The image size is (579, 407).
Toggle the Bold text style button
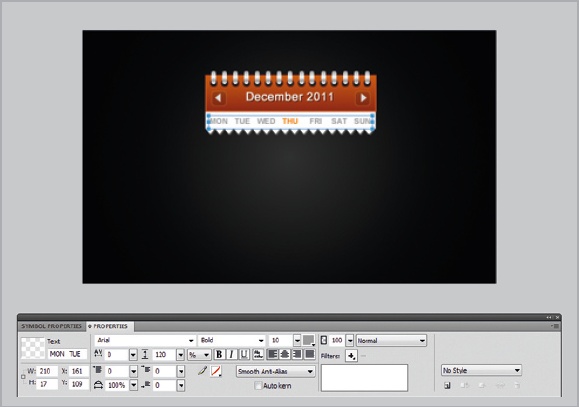[219, 355]
